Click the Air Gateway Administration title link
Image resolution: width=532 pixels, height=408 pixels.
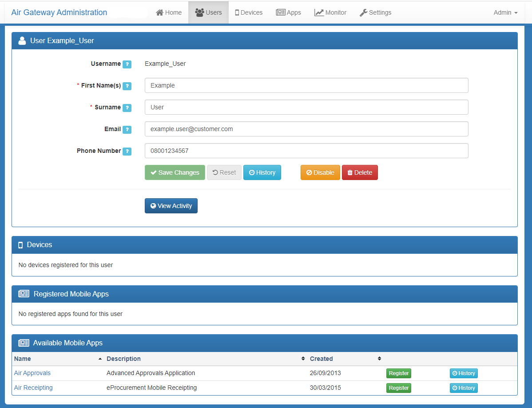(59, 12)
